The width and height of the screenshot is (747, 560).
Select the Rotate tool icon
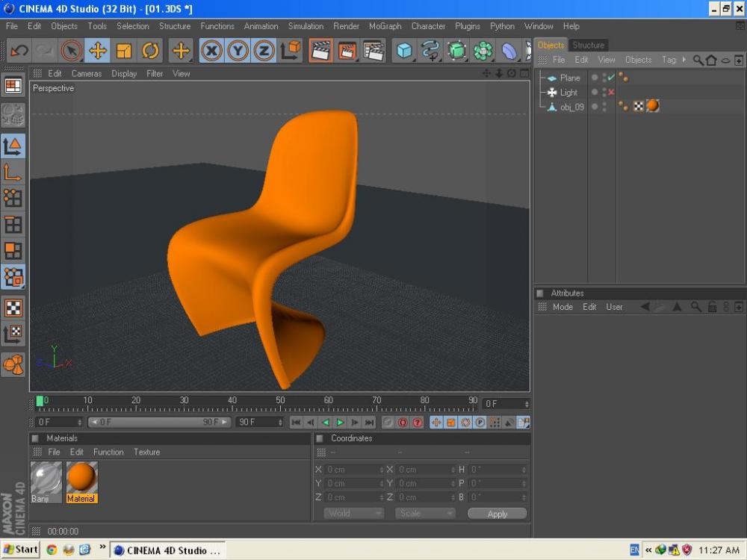pyautogui.click(x=150, y=51)
